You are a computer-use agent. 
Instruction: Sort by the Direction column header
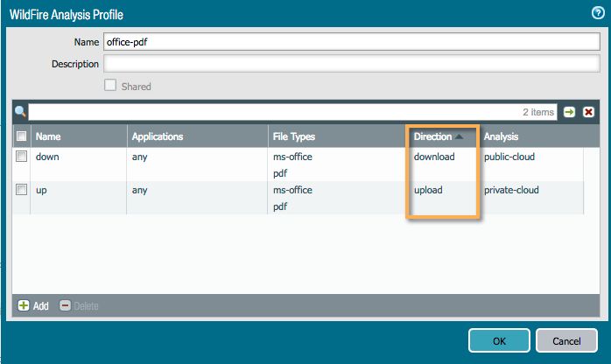432,136
